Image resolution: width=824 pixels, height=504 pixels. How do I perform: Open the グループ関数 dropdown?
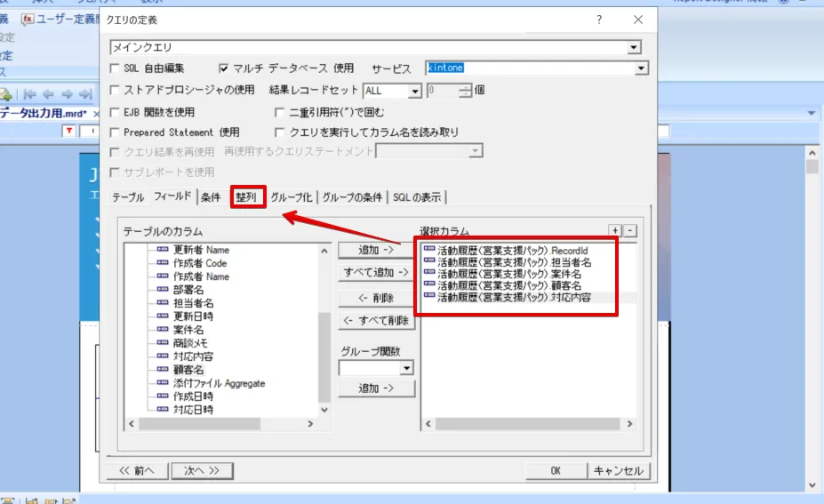(x=407, y=368)
